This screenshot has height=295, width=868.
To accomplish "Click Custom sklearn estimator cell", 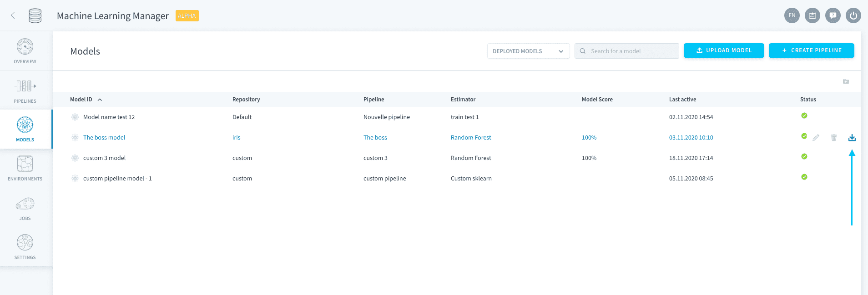I will tap(471, 178).
